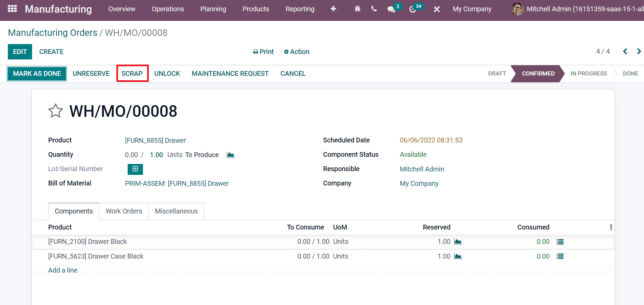Open the Planning menu
This screenshot has height=305, width=644.
[213, 9]
